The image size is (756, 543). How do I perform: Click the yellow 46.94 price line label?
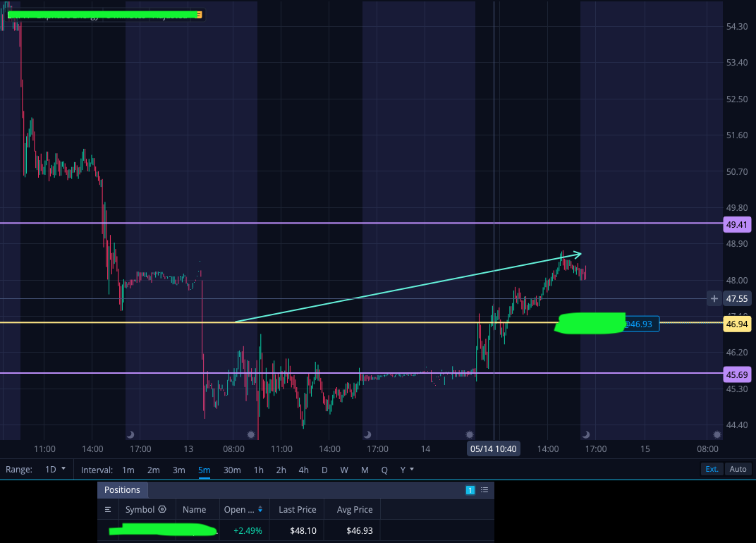pos(737,324)
